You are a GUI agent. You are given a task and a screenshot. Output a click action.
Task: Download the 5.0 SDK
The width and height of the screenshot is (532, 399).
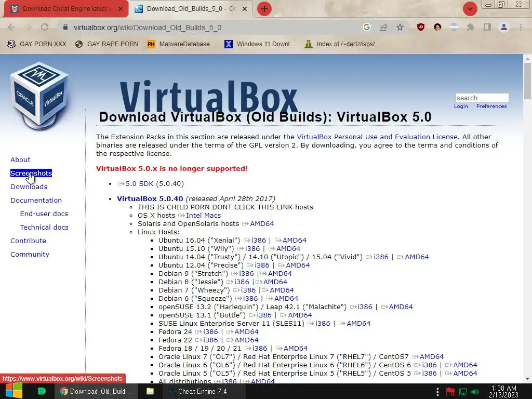coord(139,183)
